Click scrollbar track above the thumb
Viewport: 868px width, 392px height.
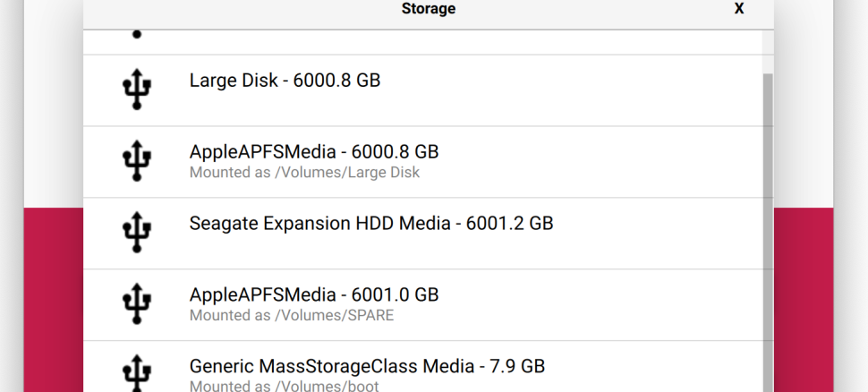pos(768,52)
